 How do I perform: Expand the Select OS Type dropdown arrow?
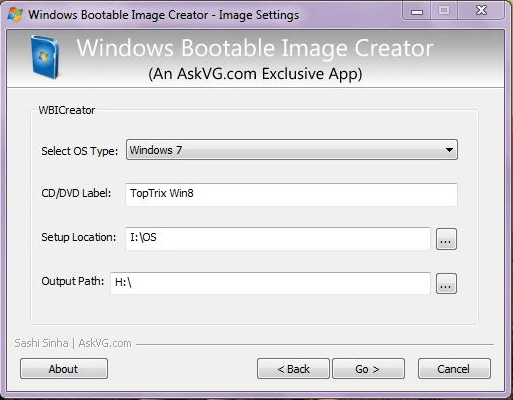click(x=449, y=150)
